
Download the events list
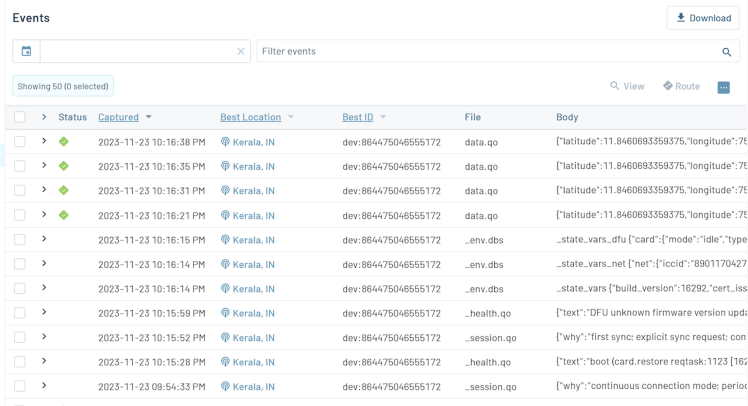click(x=703, y=18)
